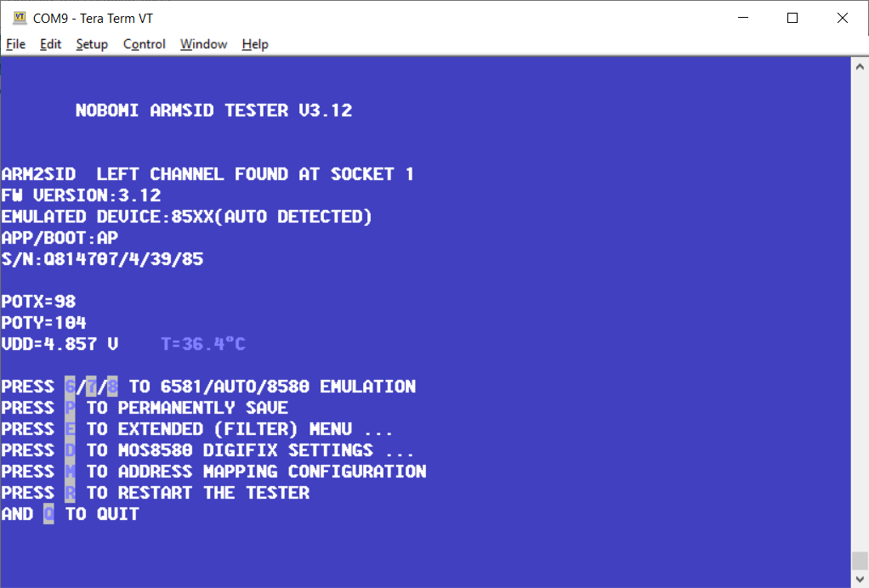
Task: Click the 'TO PERMANENTLY SAVE' text
Action: pyautogui.click(x=187, y=408)
